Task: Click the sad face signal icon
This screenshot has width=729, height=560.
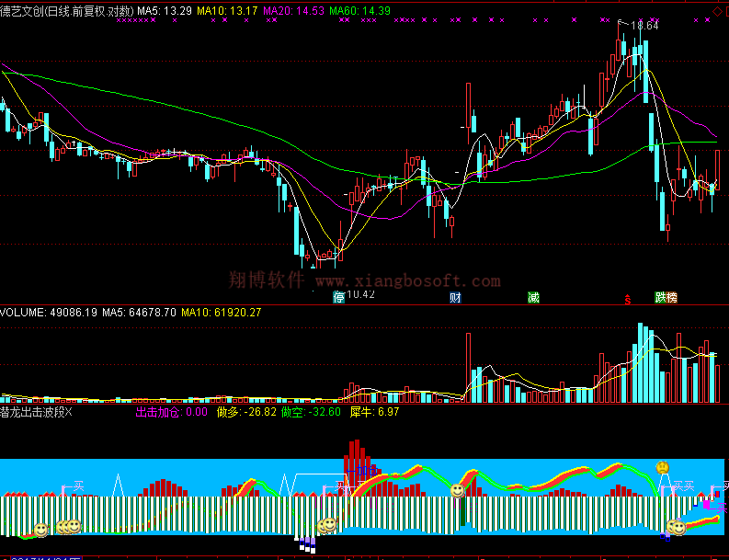Action: pyautogui.click(x=663, y=467)
